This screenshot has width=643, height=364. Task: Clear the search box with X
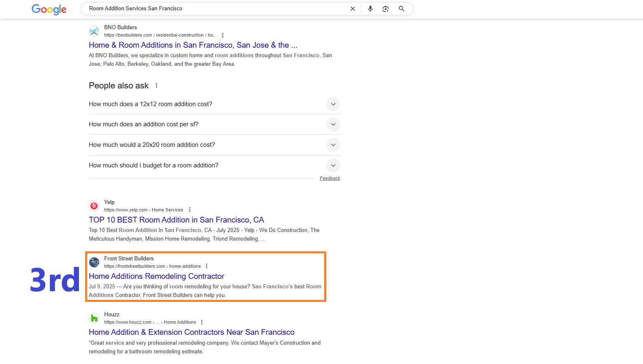click(353, 9)
